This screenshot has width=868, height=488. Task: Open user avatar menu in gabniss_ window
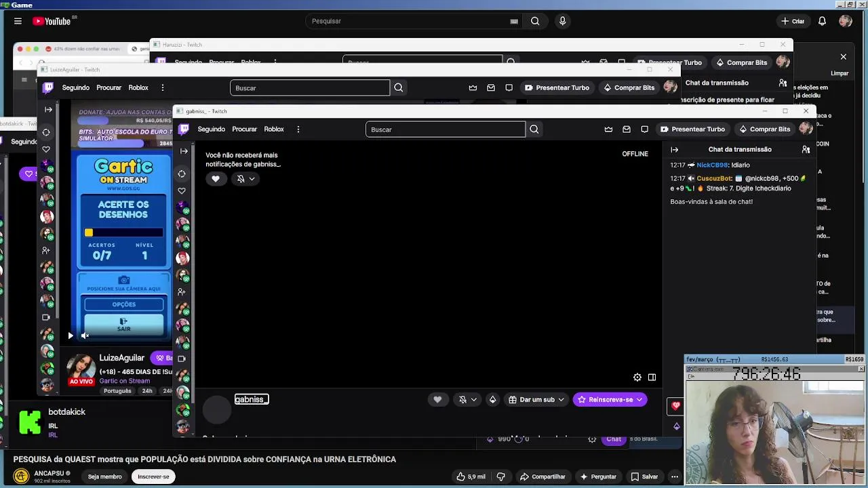pyautogui.click(x=806, y=129)
